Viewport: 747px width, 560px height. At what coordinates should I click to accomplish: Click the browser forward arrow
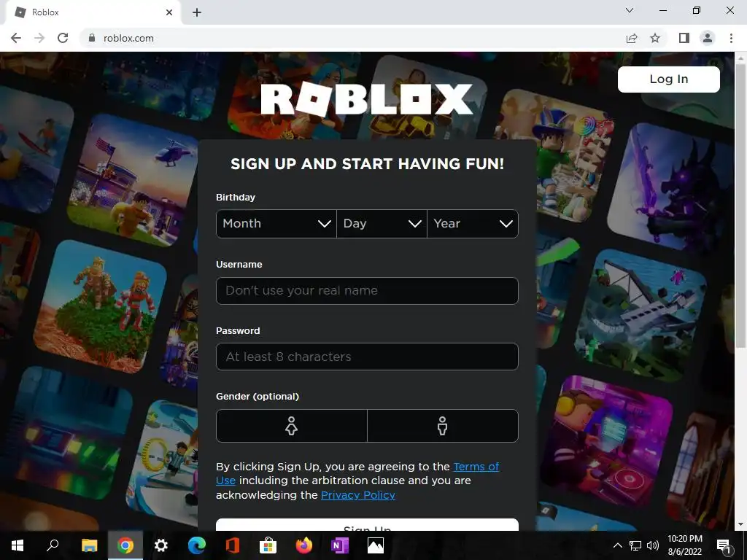click(39, 38)
